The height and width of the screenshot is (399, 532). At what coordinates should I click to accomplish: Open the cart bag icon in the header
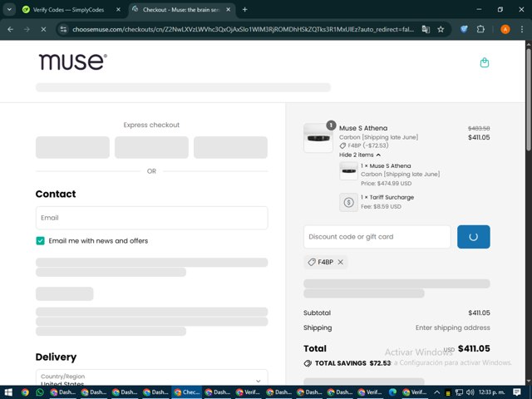pyautogui.click(x=485, y=62)
